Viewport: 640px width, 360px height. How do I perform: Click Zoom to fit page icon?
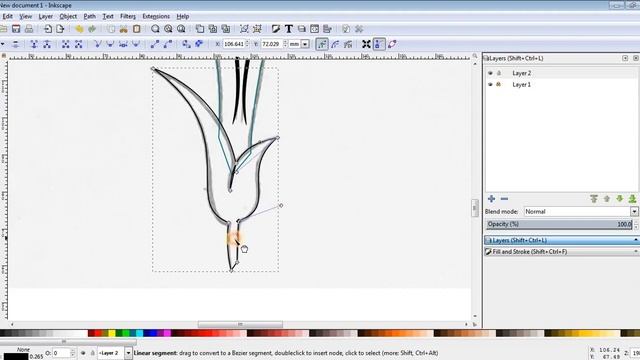point(181,29)
